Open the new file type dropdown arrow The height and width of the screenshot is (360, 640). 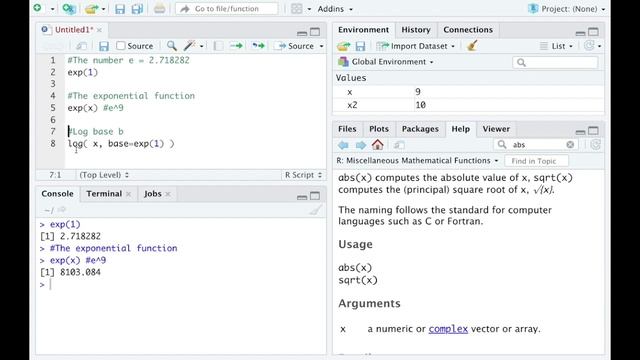(52, 9)
